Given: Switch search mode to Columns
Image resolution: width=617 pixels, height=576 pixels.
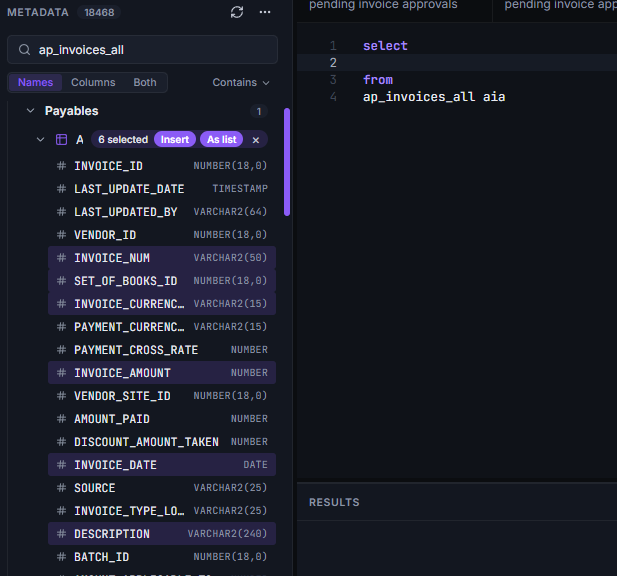Looking at the screenshot, I should (x=93, y=82).
